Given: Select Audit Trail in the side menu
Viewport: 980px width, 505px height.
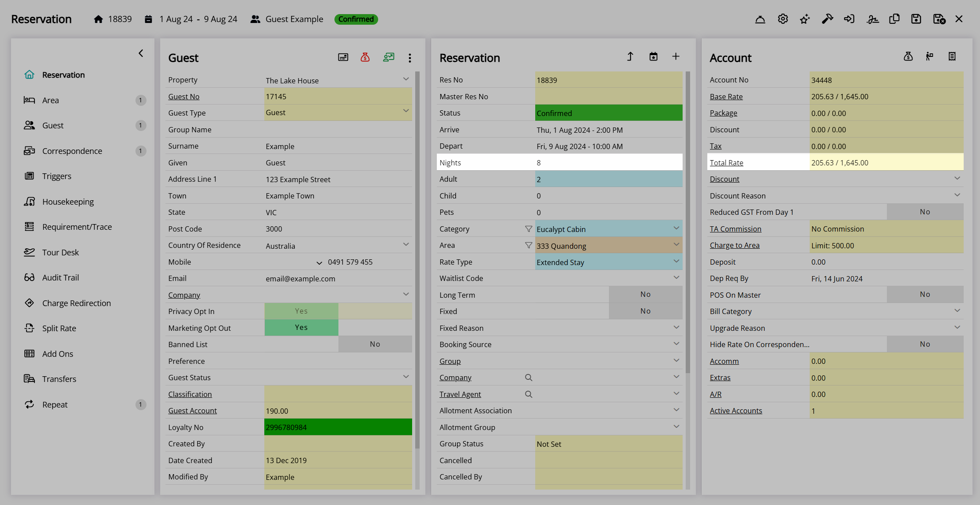Looking at the screenshot, I should (x=60, y=277).
